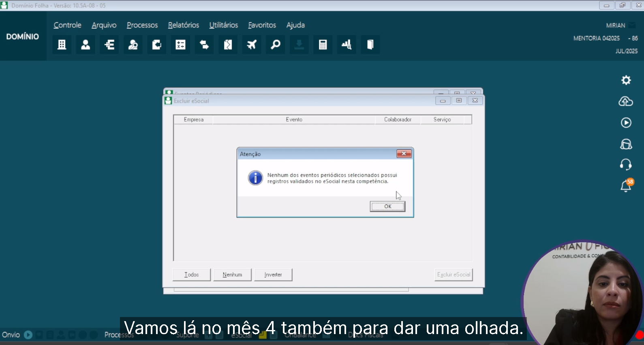644x345 pixels.
Task: Click the MENTORIA 042025 company name
Action: 597,38
